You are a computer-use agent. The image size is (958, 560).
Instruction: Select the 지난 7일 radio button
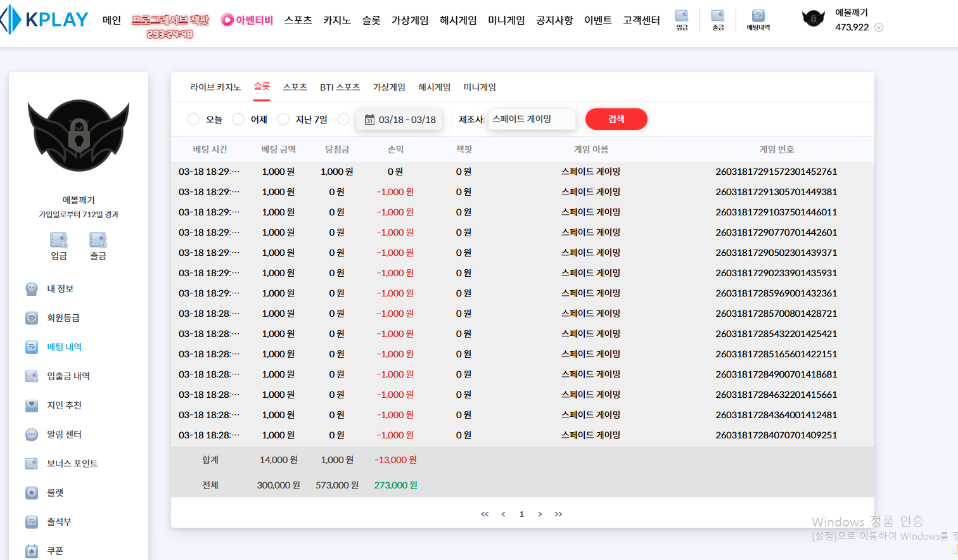[283, 119]
